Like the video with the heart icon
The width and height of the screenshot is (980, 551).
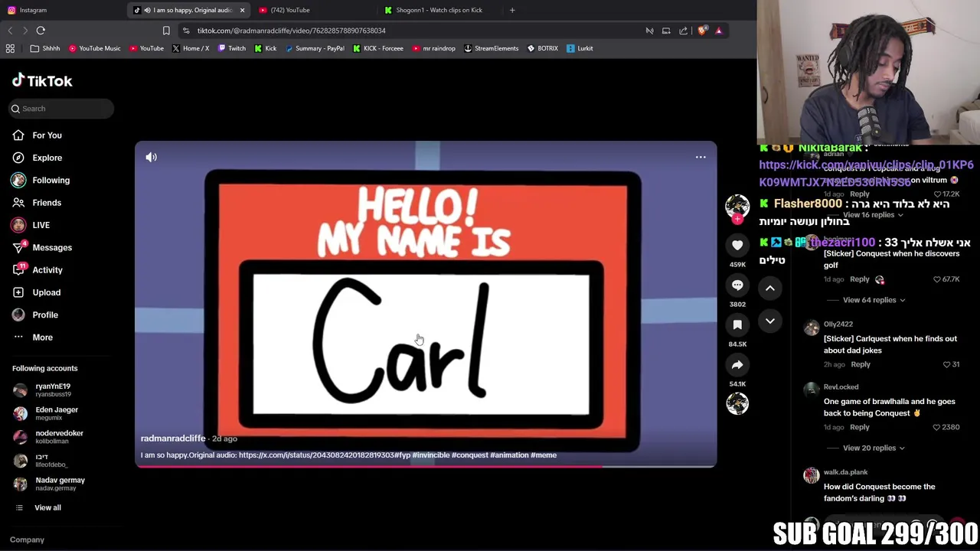click(x=737, y=245)
